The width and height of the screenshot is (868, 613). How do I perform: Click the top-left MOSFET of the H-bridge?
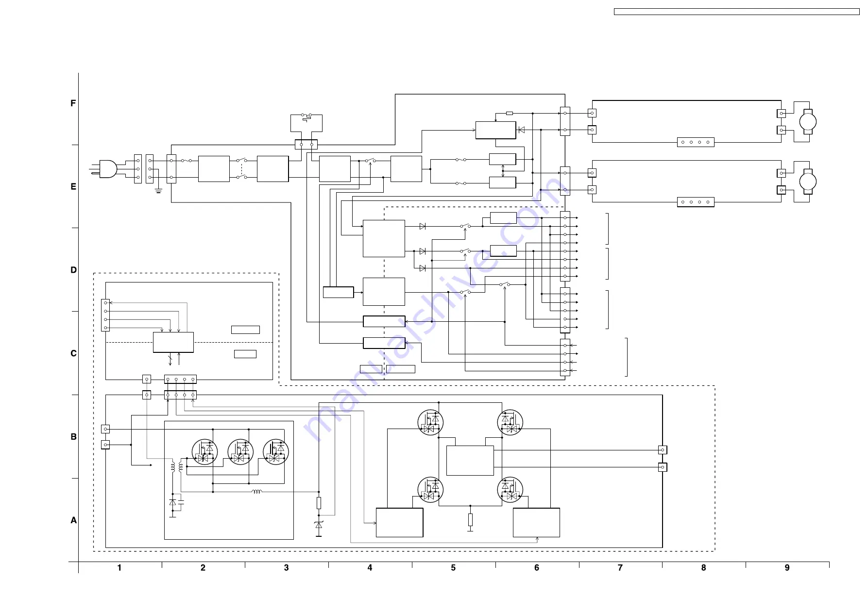430,422
